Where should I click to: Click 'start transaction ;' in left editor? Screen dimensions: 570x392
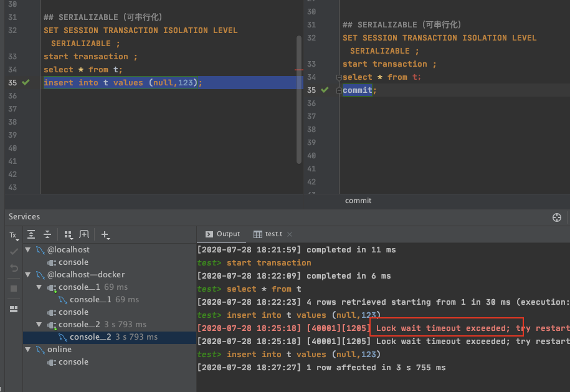pyautogui.click(x=90, y=57)
